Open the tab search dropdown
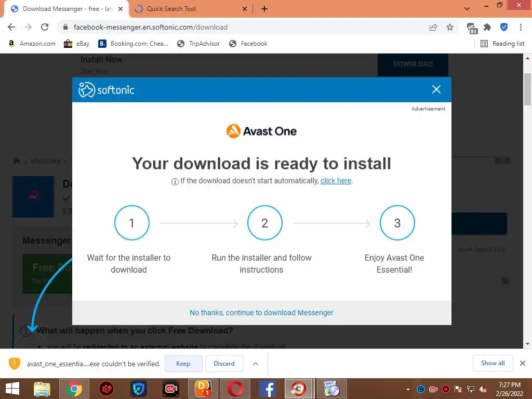Screen dimensions: 532x399 coord(467,9)
